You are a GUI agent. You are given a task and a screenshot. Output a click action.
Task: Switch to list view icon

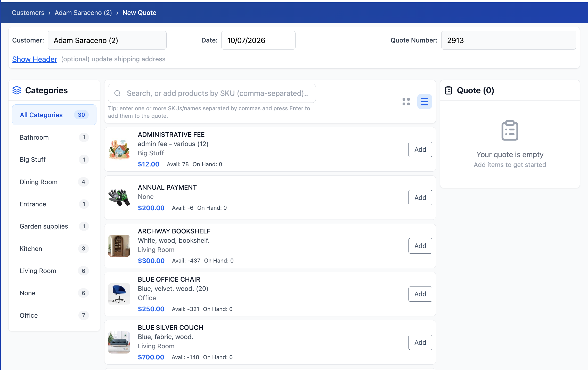point(424,102)
